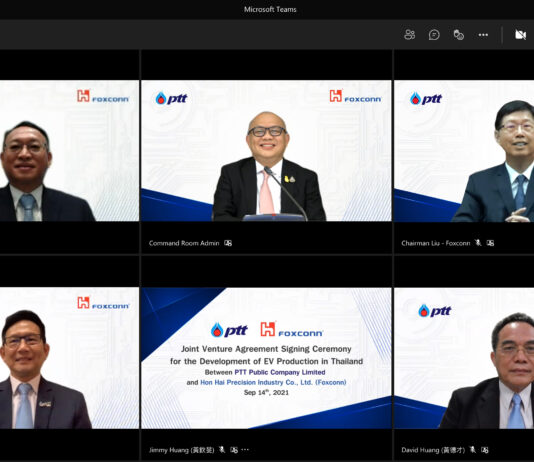The height and width of the screenshot is (462, 534).
Task: Open the reactions and raise hand icon
Action: pyautogui.click(x=458, y=35)
